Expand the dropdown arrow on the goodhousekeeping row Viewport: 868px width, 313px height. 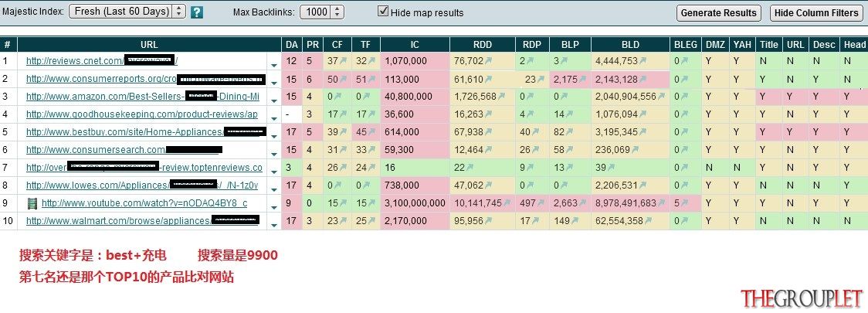(x=274, y=117)
